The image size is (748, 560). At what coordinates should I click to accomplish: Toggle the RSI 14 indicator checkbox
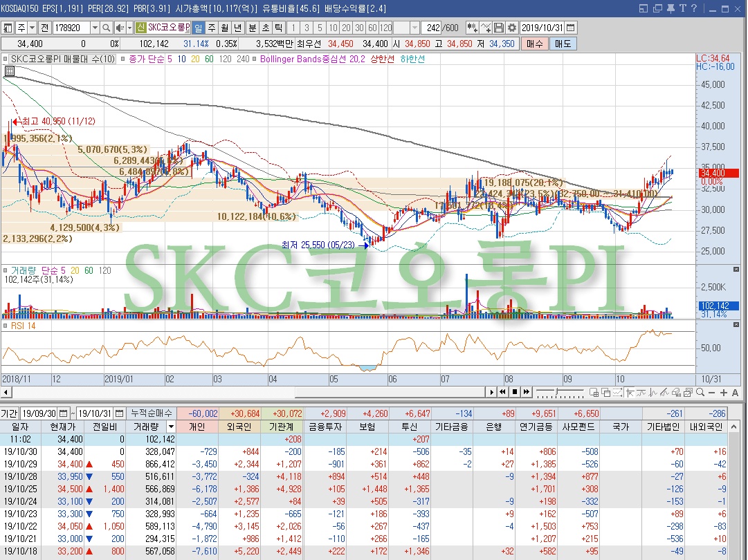6,326
